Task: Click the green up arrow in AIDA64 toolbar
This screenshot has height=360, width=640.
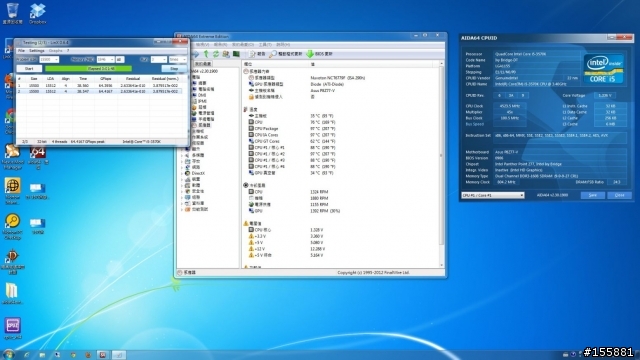Action: [x=206, y=54]
